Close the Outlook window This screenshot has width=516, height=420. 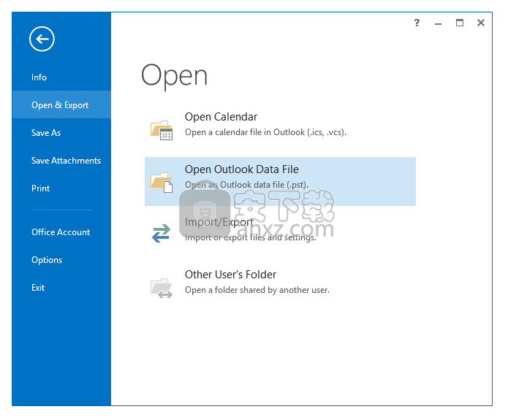[481, 23]
